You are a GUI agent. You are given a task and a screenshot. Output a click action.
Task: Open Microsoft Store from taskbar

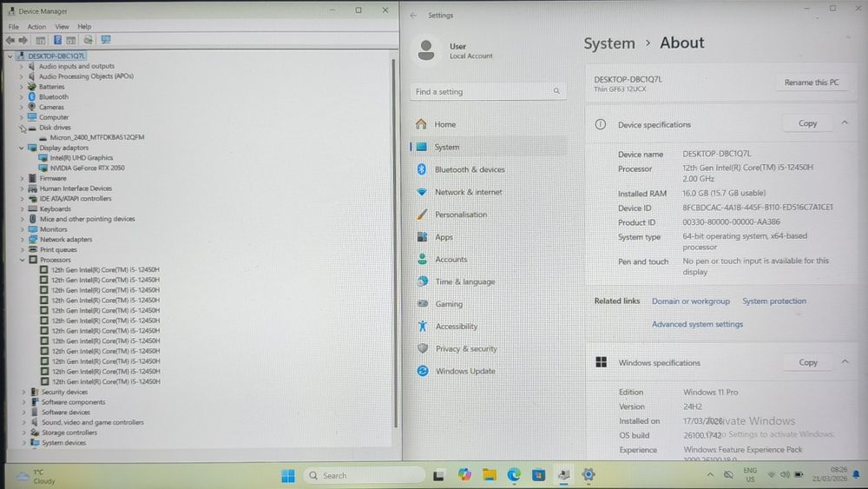[x=539, y=474]
